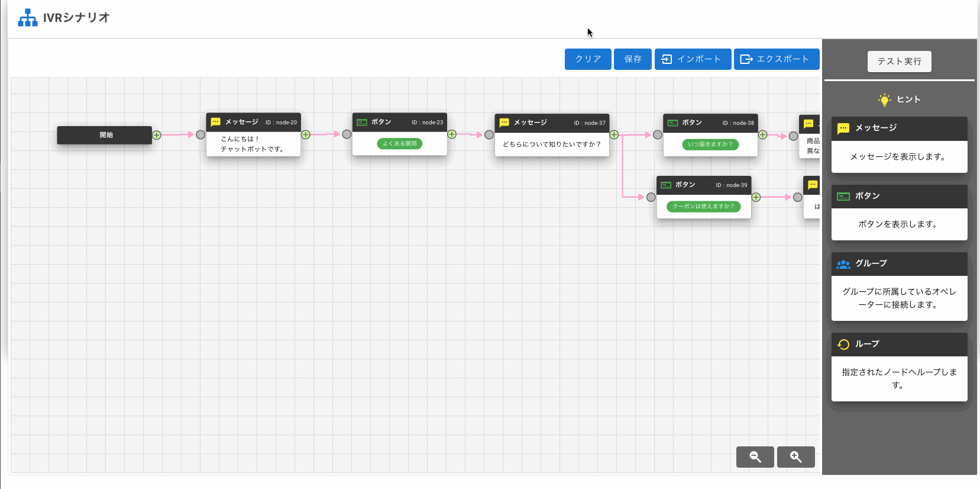Click the green plus on the 開始 node
Image resolution: width=980 pixels, height=489 pixels.
[x=157, y=135]
